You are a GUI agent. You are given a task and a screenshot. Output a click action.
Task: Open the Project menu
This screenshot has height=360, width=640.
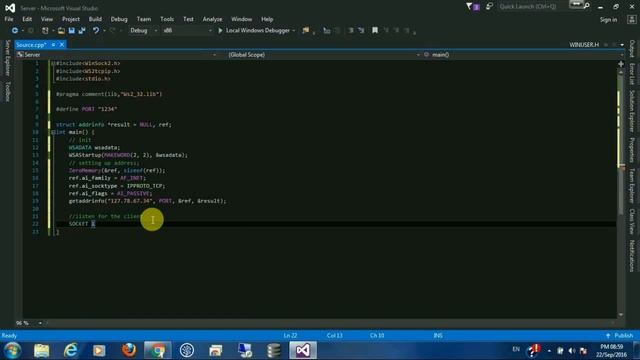pyautogui.click(x=71, y=19)
